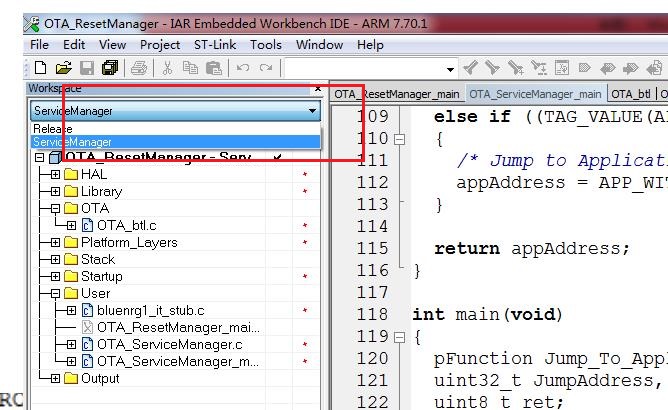The height and width of the screenshot is (410, 668).
Task: Close the Workspace panel with its X
Action: pyautogui.click(x=318, y=88)
